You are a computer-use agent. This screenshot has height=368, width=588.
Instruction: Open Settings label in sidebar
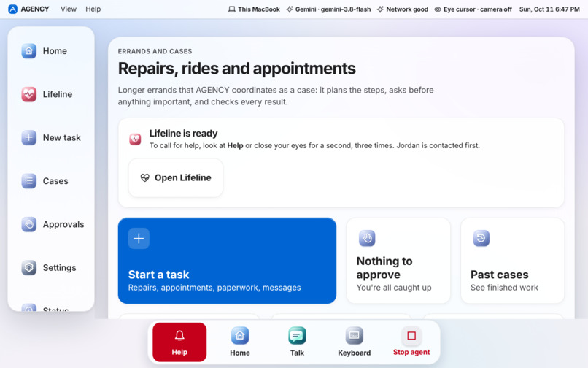(59, 268)
